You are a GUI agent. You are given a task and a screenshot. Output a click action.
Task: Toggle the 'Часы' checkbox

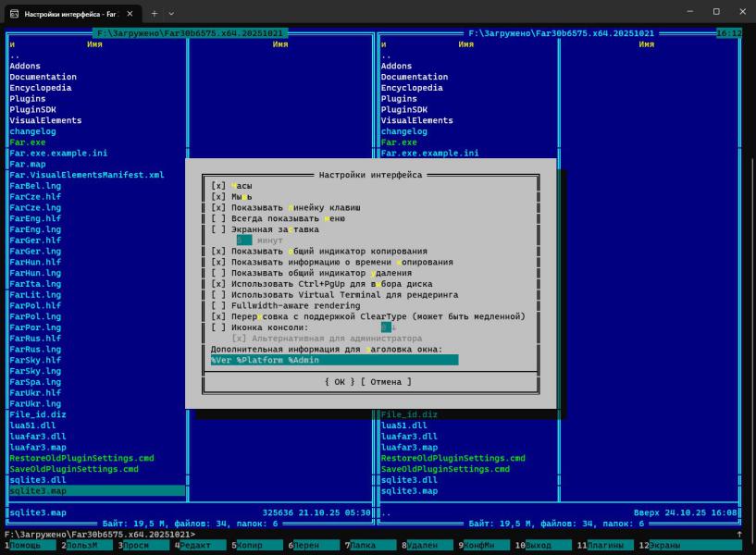218,186
